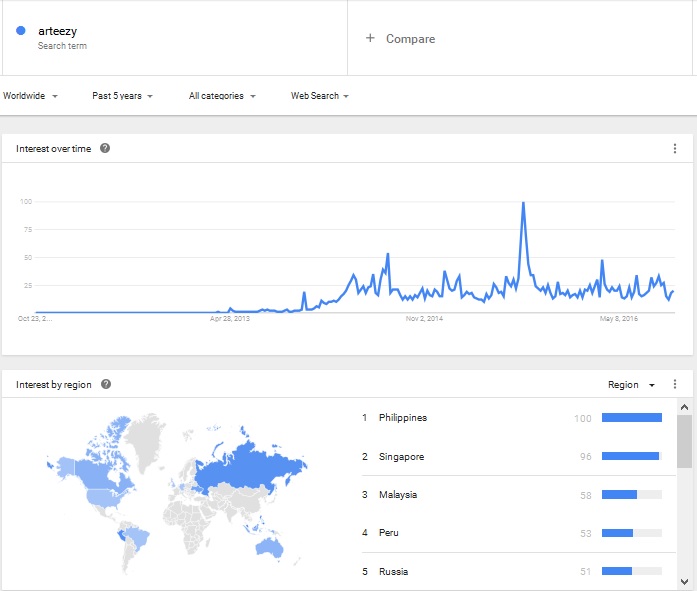Click the blue dot beside arteezy
This screenshot has height=591, width=697.
[20, 31]
